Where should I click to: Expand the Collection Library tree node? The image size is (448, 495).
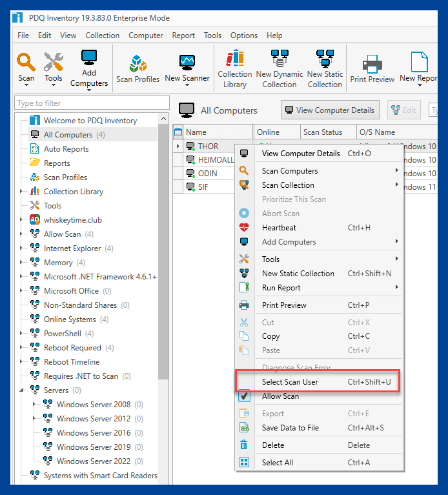pos(21,191)
